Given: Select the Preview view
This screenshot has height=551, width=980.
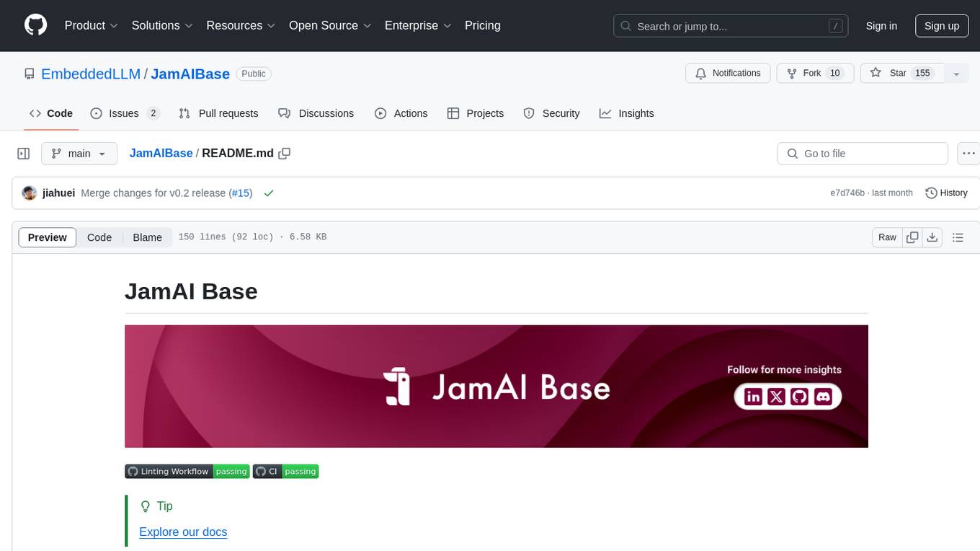Looking at the screenshot, I should pyautogui.click(x=48, y=237).
